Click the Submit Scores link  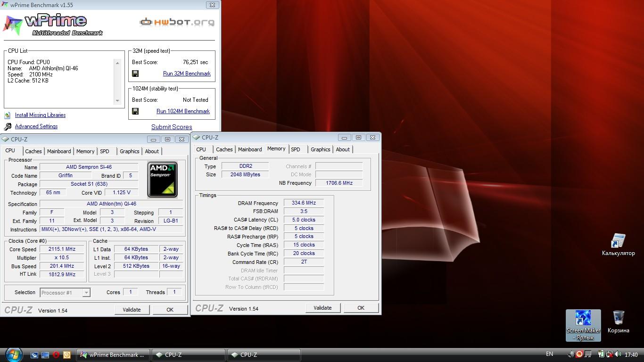[172, 127]
